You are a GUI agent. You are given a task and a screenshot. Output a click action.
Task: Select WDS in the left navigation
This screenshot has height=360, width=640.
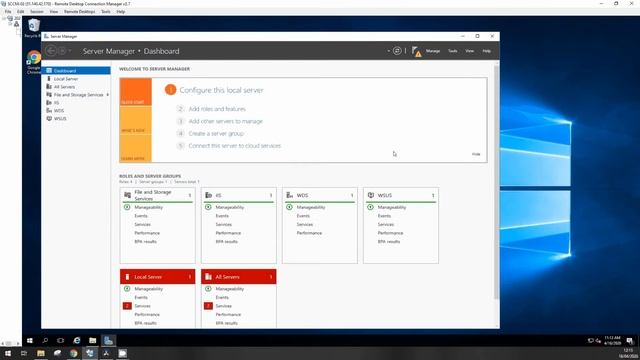click(76, 111)
